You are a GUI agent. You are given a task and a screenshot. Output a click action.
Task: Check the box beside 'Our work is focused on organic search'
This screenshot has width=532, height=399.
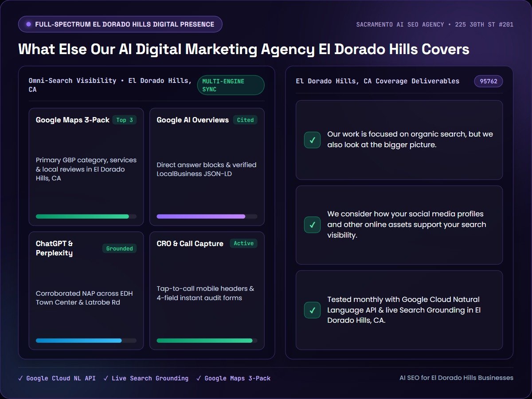click(313, 140)
